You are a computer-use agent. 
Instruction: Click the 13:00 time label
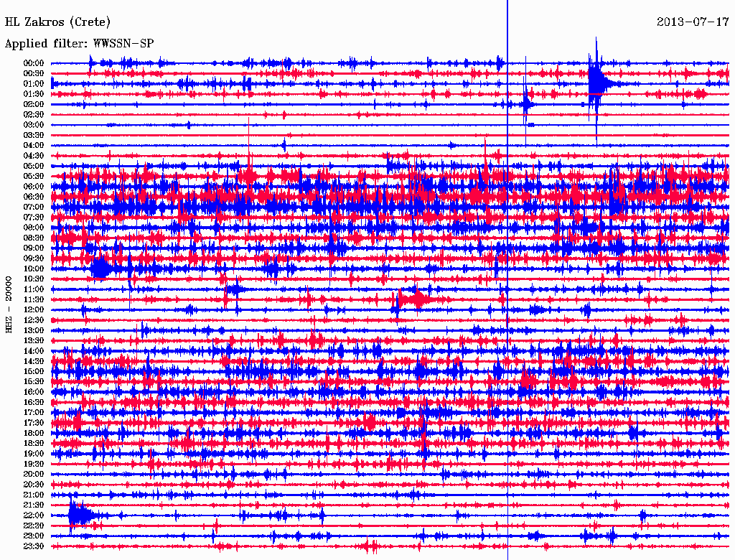(x=34, y=331)
